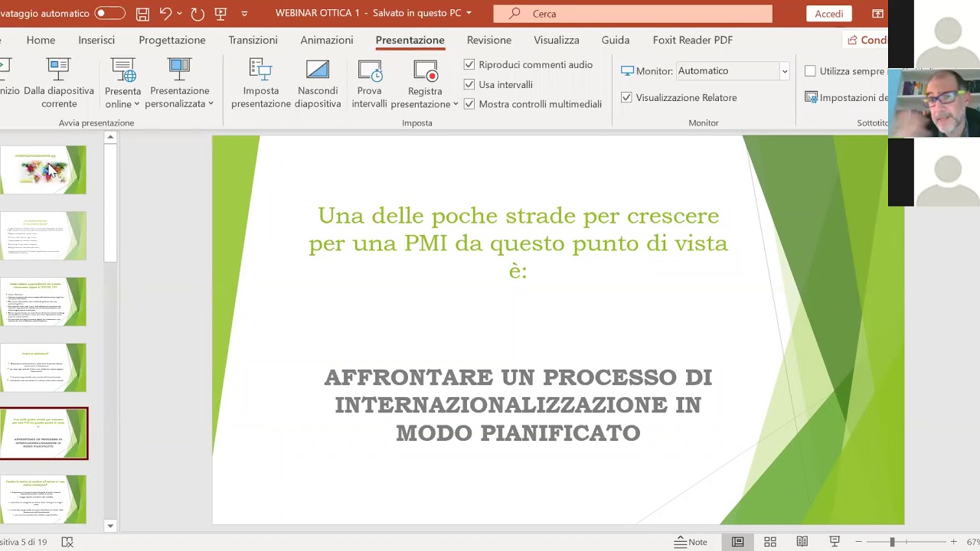
Task: Open the Foxit Reader PDF tab
Action: pyautogui.click(x=693, y=40)
